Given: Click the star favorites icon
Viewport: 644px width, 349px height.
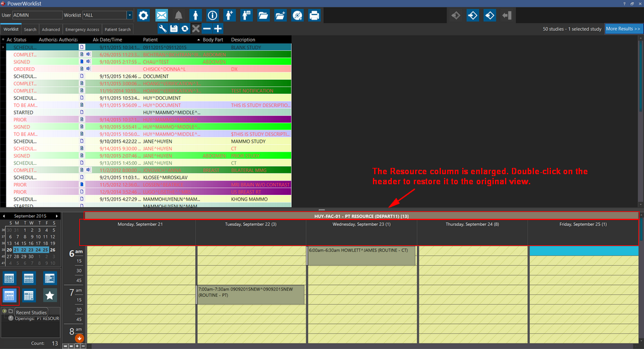Looking at the screenshot, I should pos(49,295).
